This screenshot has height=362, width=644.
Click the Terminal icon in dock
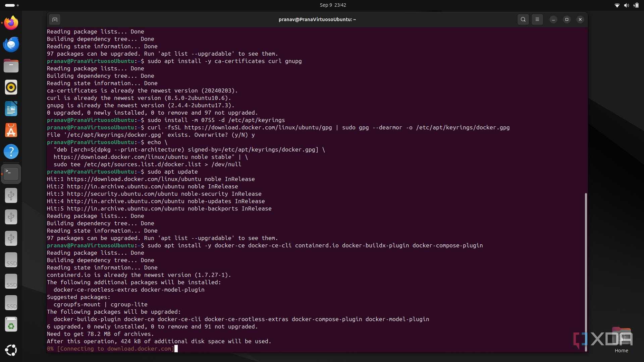pos(11,174)
